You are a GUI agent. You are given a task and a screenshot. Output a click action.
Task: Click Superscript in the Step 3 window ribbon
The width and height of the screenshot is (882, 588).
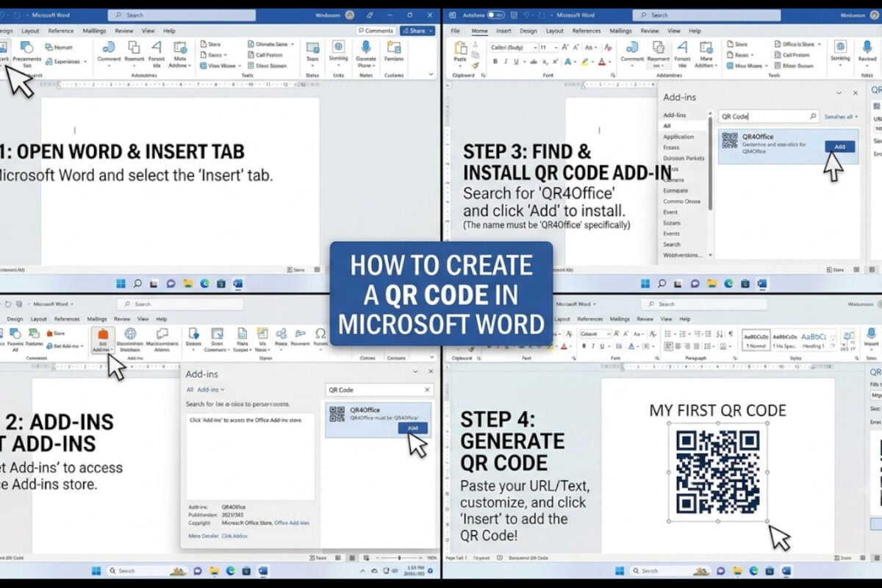coord(555,62)
